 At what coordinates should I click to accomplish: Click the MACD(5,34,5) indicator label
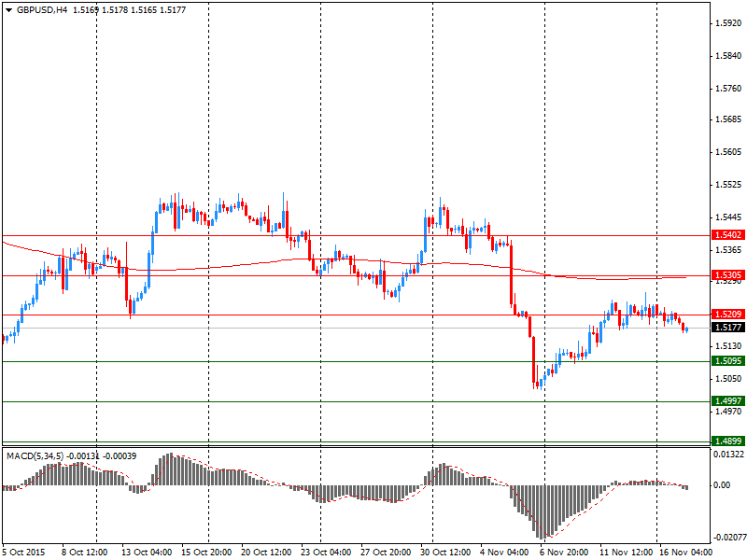click(35, 456)
